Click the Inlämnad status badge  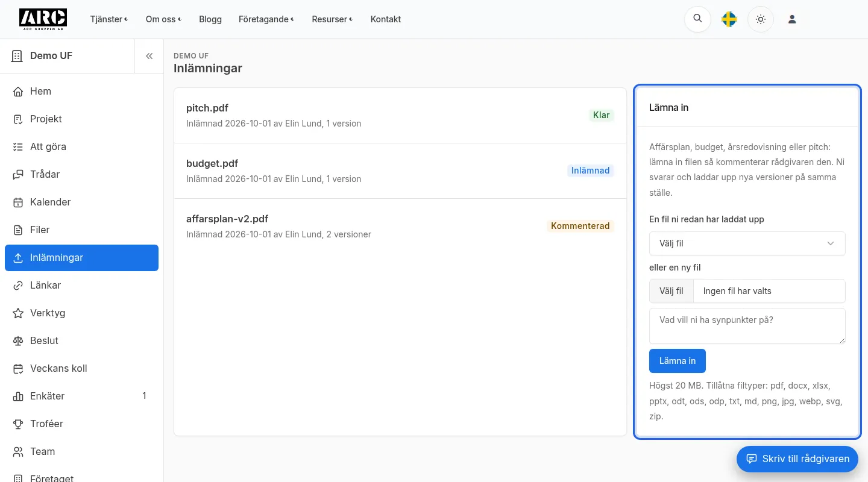(x=591, y=171)
